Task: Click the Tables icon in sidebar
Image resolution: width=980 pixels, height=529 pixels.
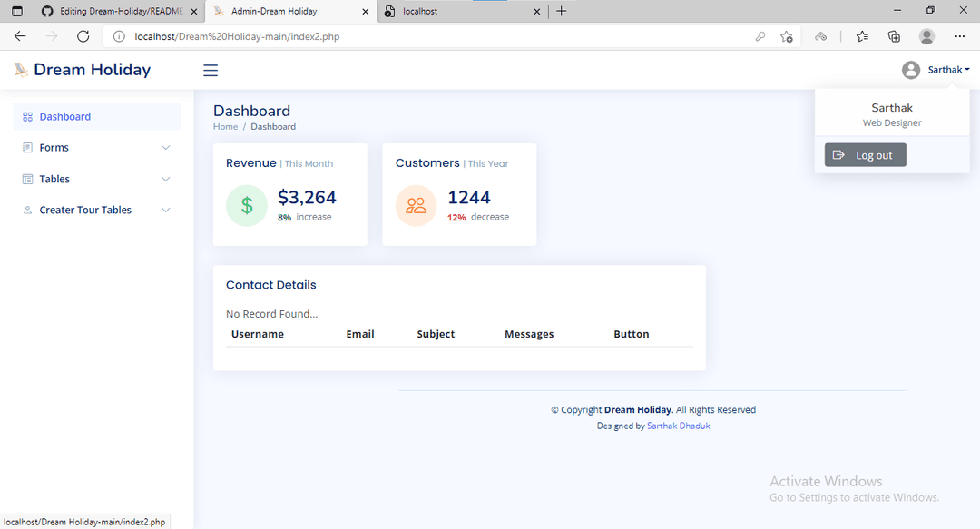Action: pos(27,179)
